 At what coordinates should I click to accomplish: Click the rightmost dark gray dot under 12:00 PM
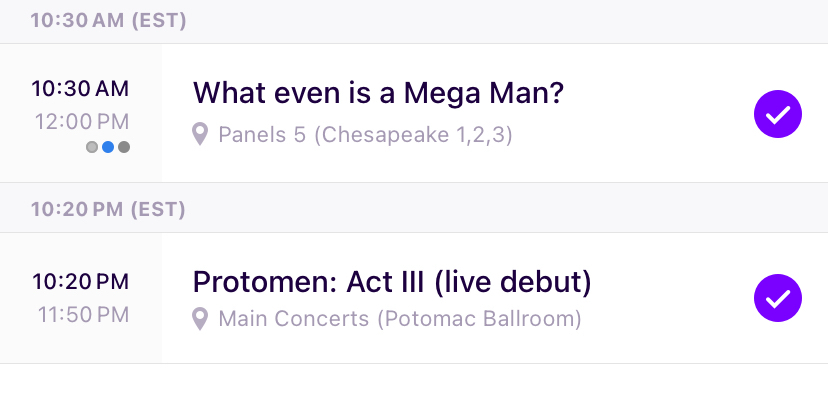pyautogui.click(x=124, y=147)
